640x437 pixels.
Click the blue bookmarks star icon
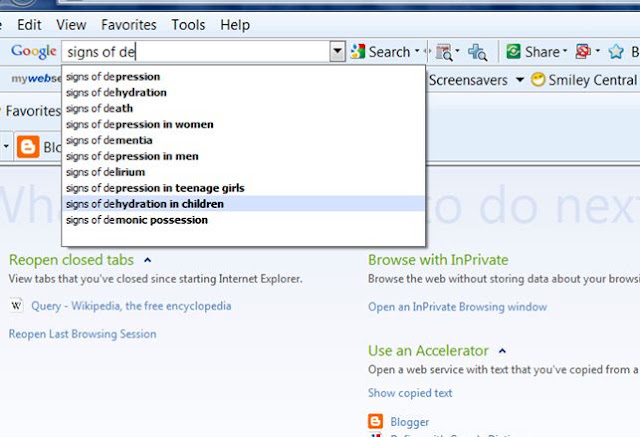click(616, 52)
